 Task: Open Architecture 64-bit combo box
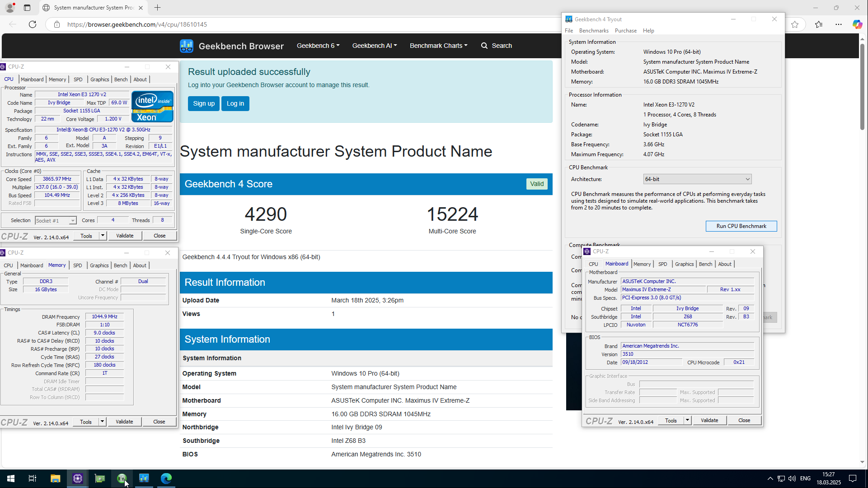[697, 179]
